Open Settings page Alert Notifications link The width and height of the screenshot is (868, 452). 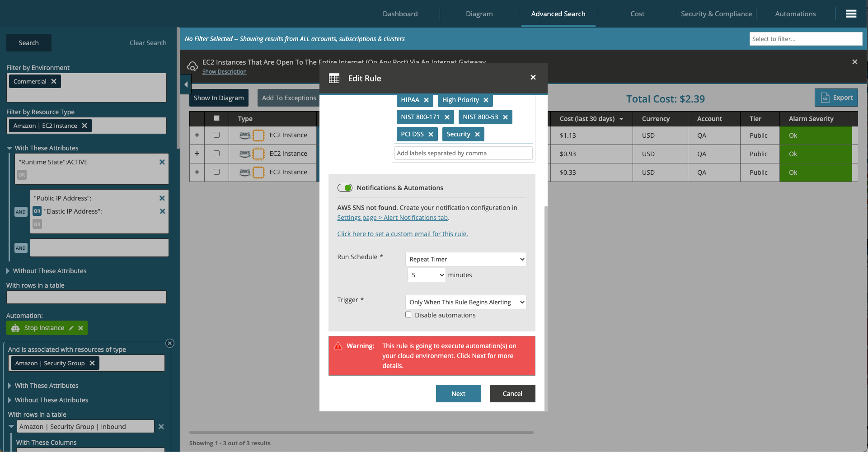coord(393,218)
